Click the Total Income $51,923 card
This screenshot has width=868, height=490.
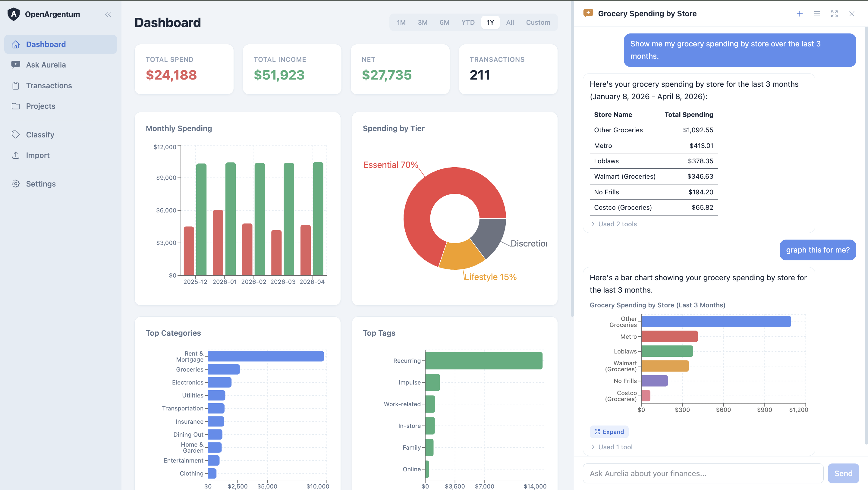click(x=292, y=69)
